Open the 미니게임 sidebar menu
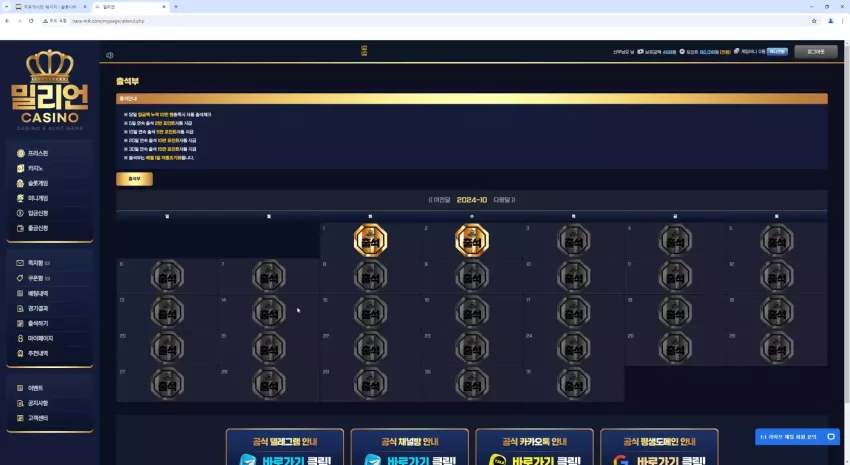 pos(37,198)
